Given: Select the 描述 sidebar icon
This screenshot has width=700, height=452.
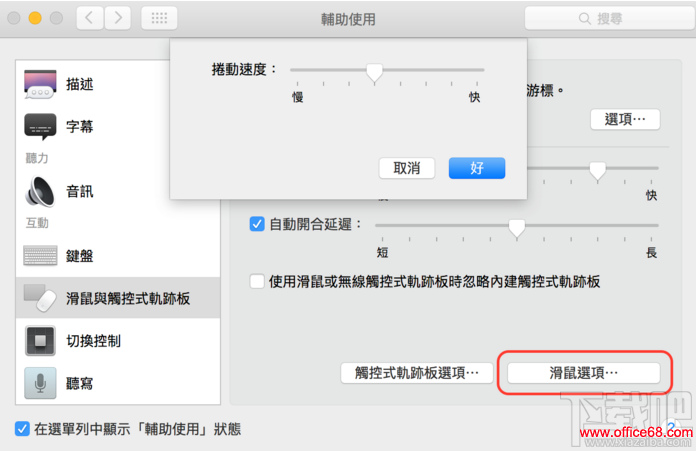Looking at the screenshot, I should (x=40, y=84).
